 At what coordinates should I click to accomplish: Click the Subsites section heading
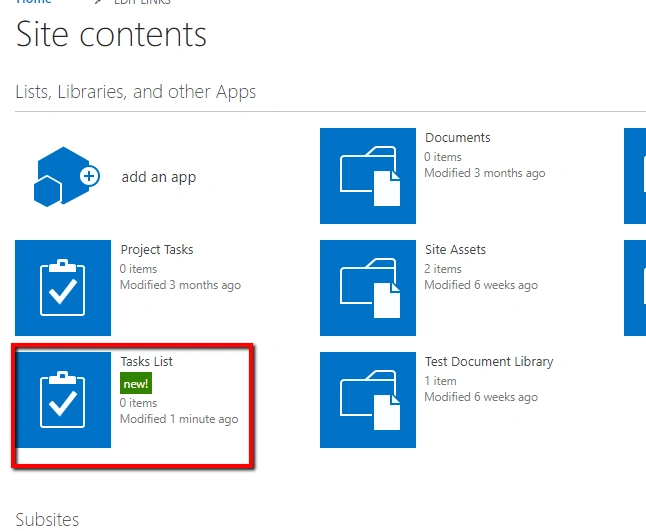pos(47,520)
